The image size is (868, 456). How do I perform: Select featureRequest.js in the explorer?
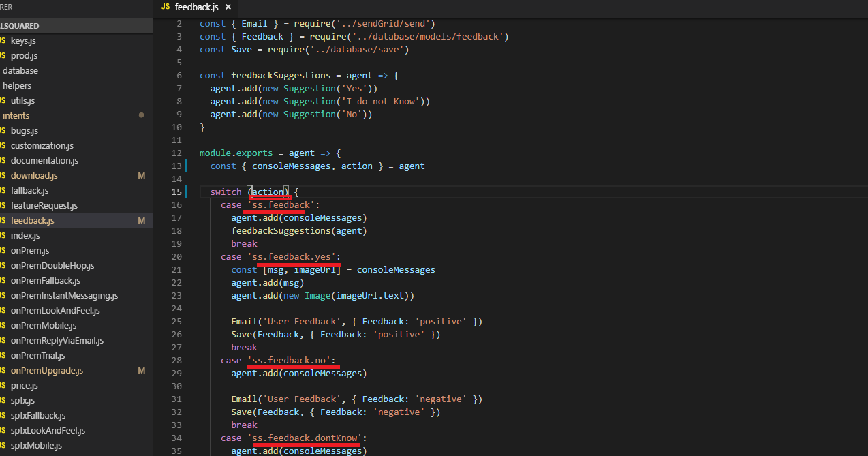tap(44, 206)
